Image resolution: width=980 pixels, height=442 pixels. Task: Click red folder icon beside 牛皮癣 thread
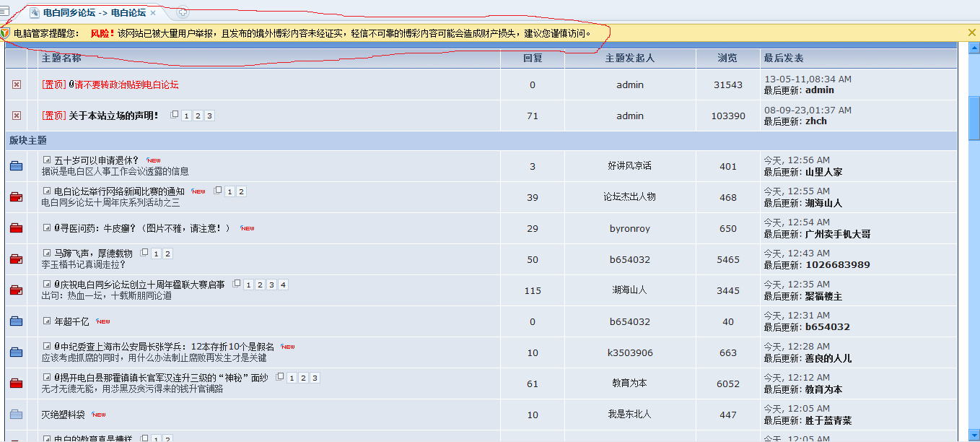click(16, 228)
